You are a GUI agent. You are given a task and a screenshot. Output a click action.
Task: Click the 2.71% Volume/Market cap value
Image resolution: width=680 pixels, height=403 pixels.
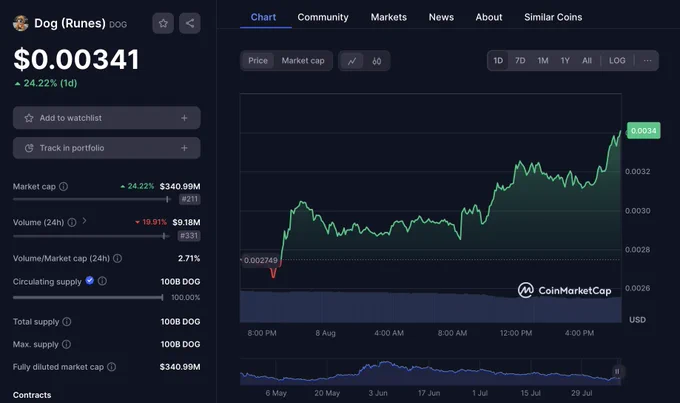point(189,259)
